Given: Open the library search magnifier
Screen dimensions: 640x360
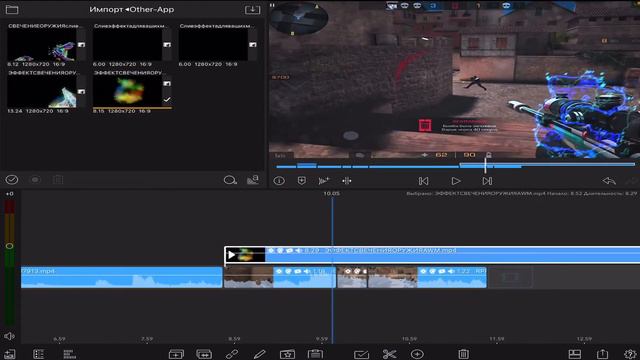Looking at the screenshot, I should click(x=230, y=180).
